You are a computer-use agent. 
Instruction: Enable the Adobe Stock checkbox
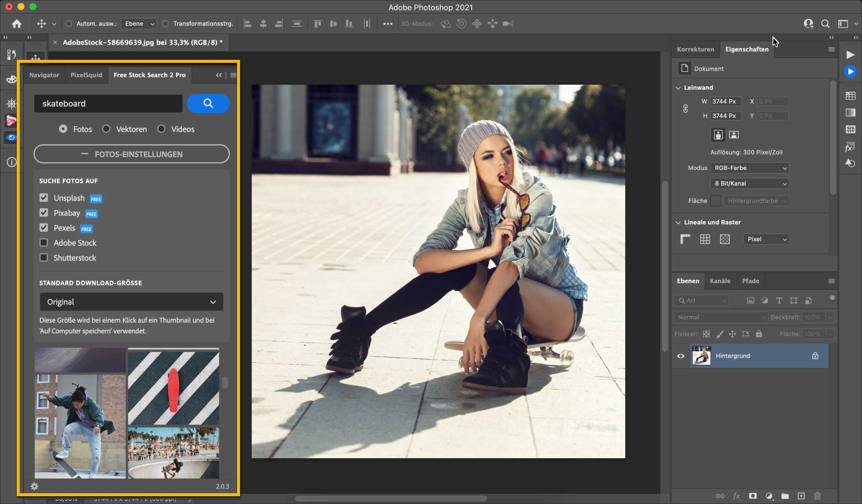point(44,242)
